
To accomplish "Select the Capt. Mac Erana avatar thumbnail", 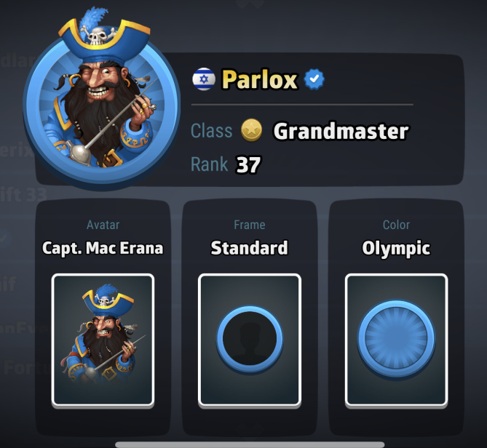I will [x=103, y=340].
